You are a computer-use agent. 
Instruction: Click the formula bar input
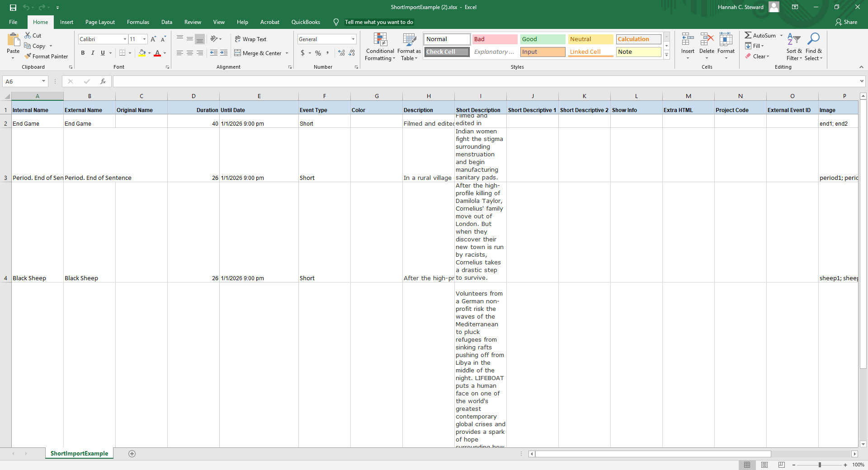pos(486,81)
